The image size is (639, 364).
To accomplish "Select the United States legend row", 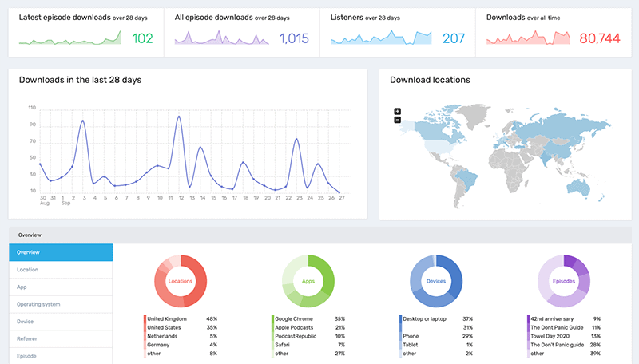I will [181, 327].
